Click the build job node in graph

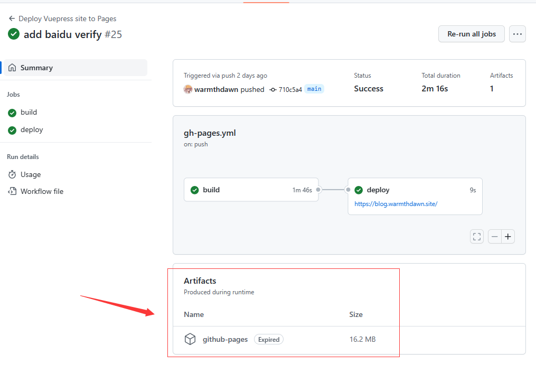coord(251,190)
